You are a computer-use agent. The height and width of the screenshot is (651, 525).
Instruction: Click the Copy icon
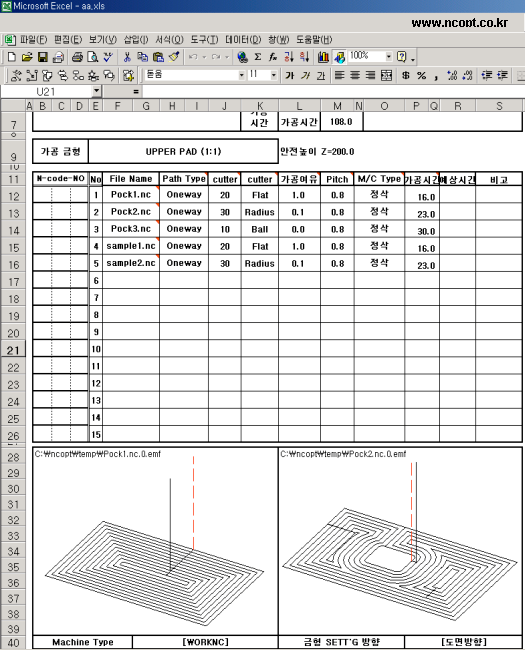coord(142,57)
